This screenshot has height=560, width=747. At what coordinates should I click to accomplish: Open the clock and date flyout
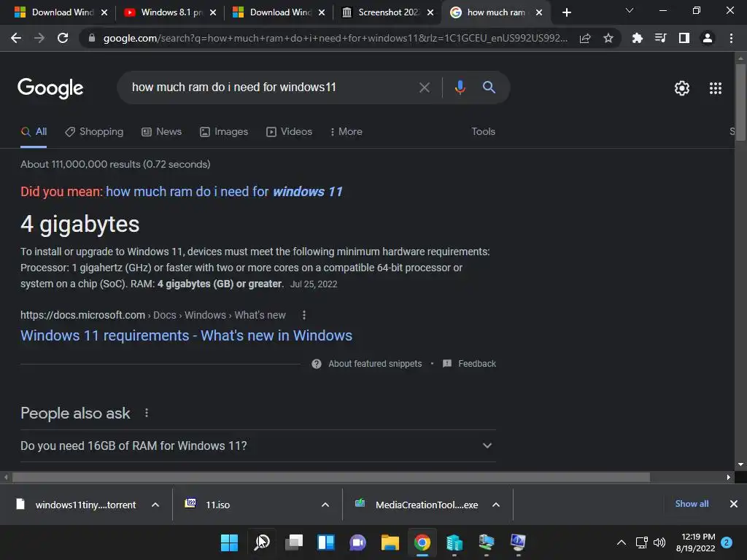click(695, 542)
